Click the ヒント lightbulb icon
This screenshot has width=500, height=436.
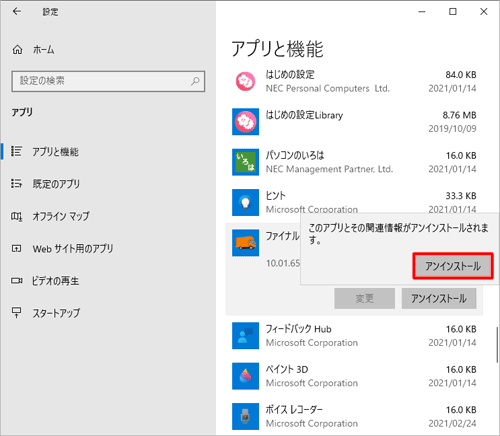245,202
